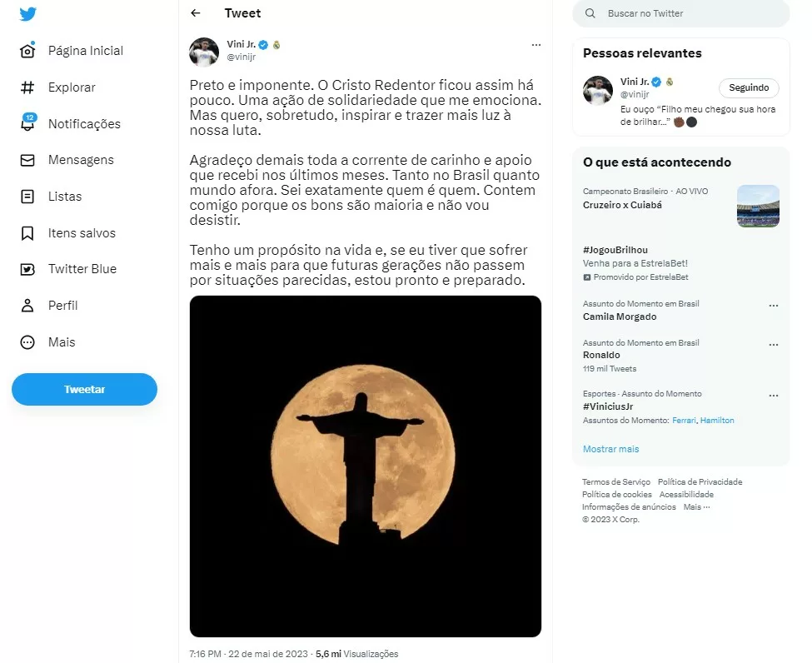Viewport: 812px width, 663px height.
Task: Open Página Inicial home icon
Action: 27,51
